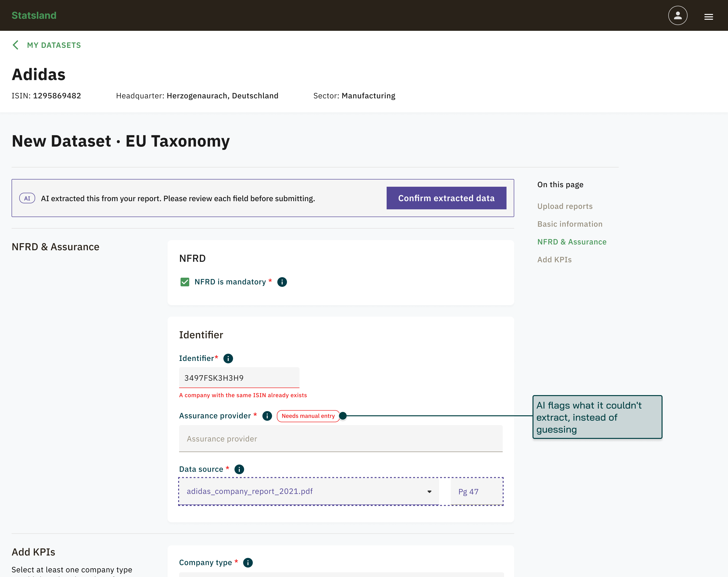
Task: Click the Needs manual entry badge
Action: [308, 416]
